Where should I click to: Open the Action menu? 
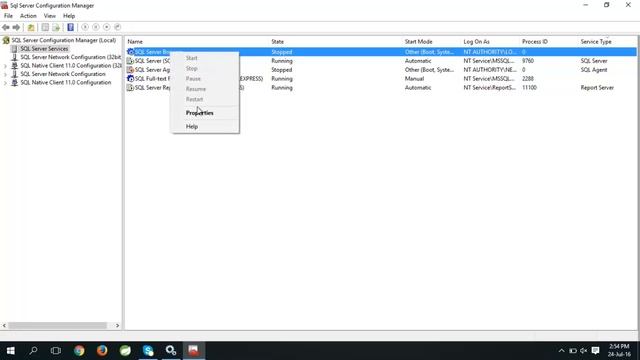pyautogui.click(x=28, y=16)
